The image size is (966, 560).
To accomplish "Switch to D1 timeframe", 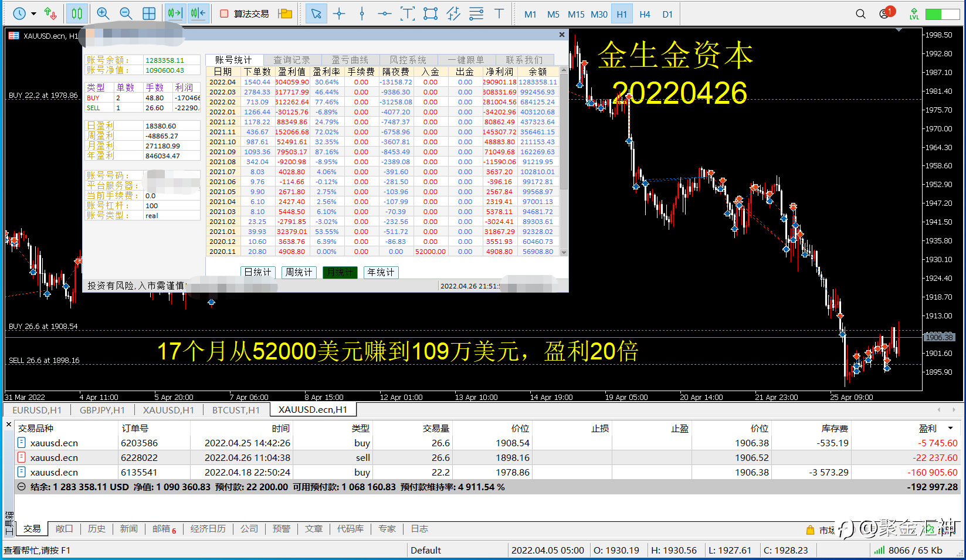I will pos(667,14).
